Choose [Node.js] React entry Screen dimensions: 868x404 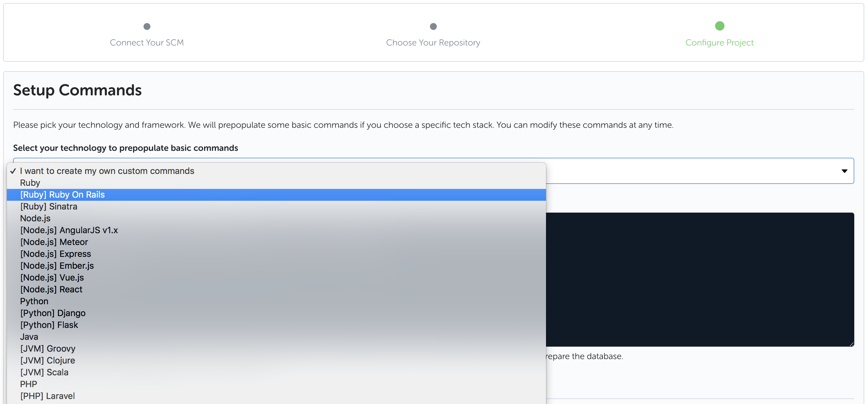276,289
